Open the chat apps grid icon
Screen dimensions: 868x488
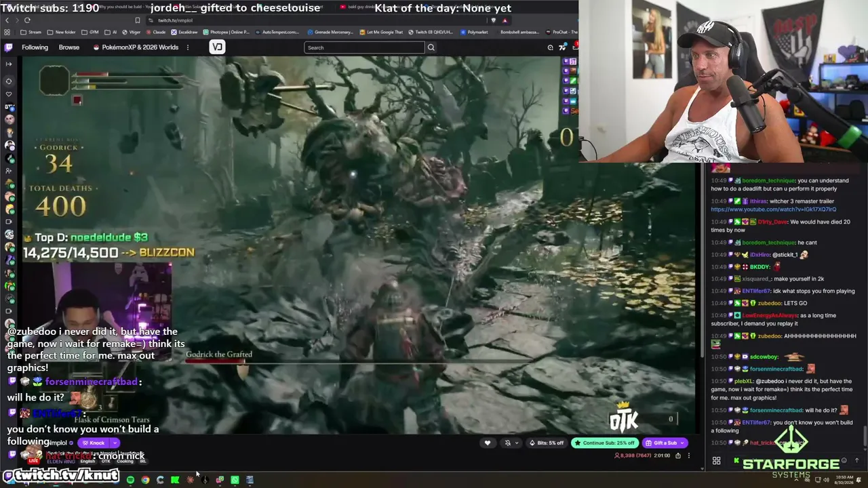[x=716, y=461]
